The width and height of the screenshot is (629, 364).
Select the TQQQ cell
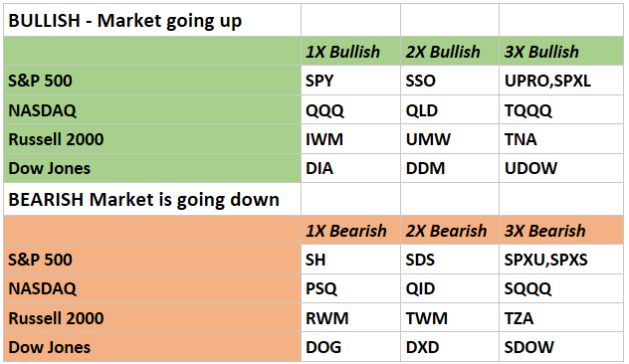[561, 109]
